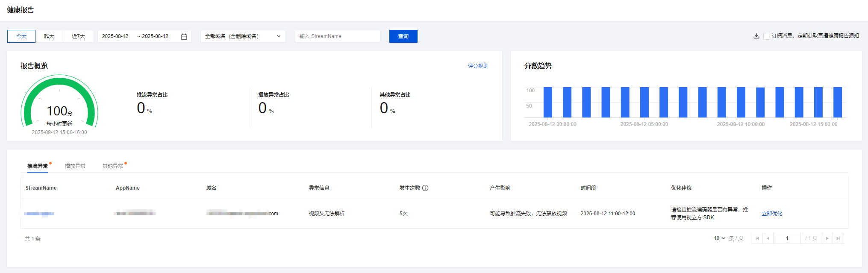Select the 今天 time filter
The width and height of the screenshot is (868, 273).
pyautogui.click(x=21, y=36)
